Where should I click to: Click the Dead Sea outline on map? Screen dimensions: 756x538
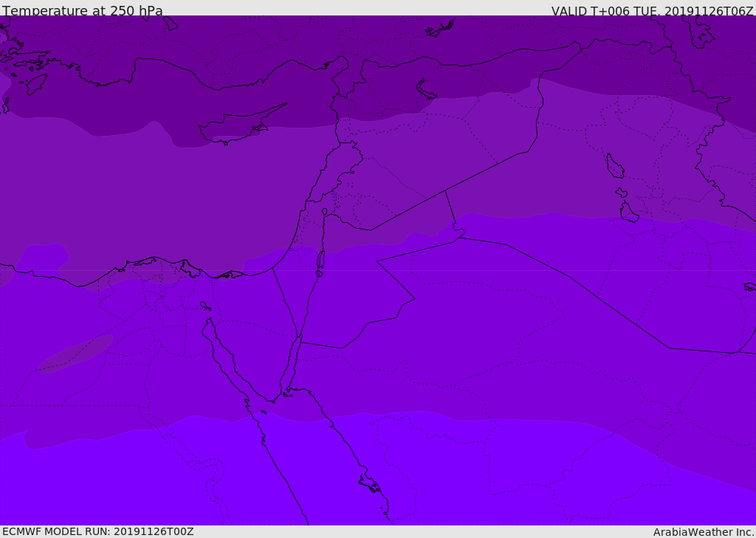click(320, 261)
